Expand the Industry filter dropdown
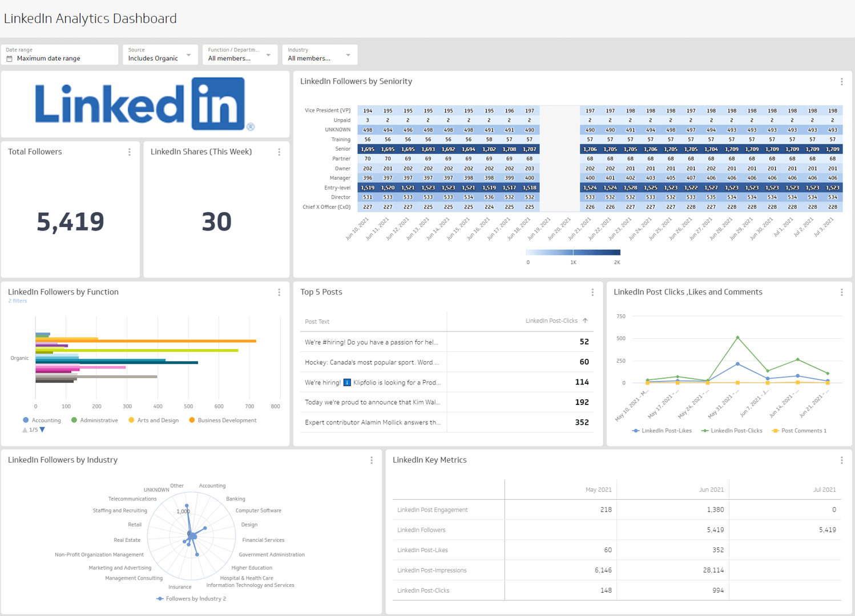Viewport: 855px width, 616px height. pos(320,55)
